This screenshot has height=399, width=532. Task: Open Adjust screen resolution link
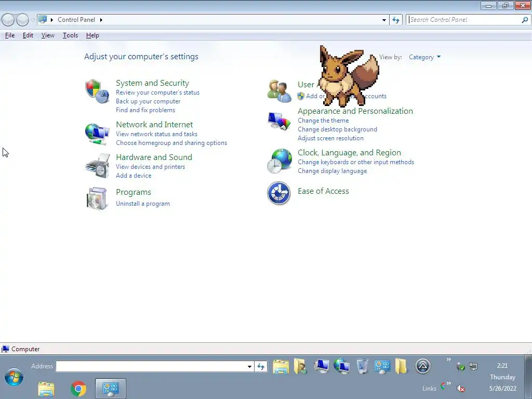pyautogui.click(x=331, y=138)
